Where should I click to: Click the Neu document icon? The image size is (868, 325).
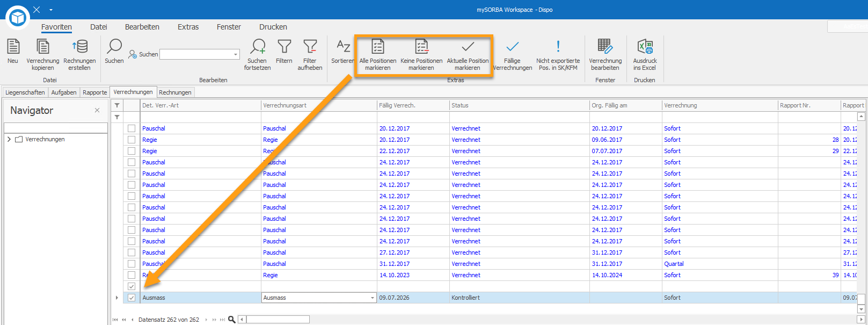click(x=13, y=46)
